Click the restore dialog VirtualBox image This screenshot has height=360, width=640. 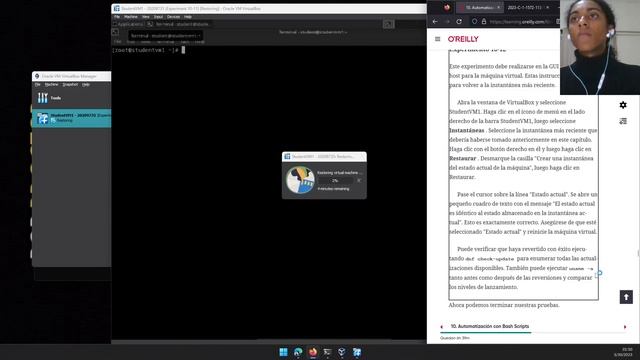click(x=300, y=180)
